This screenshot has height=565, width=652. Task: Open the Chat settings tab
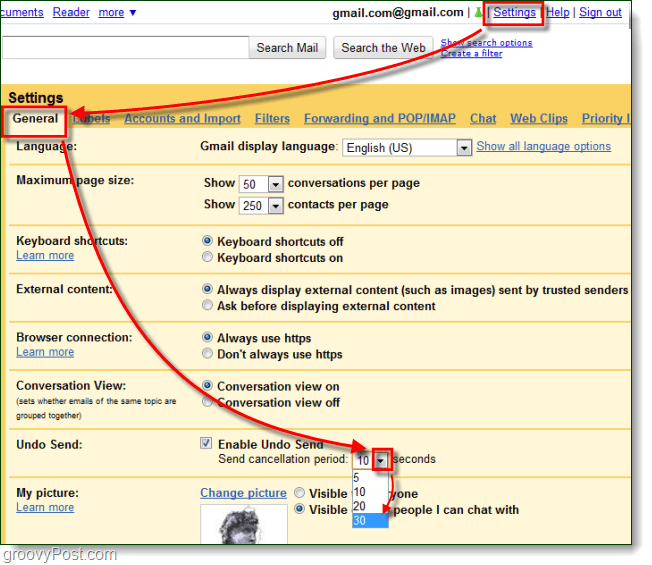pos(483,119)
